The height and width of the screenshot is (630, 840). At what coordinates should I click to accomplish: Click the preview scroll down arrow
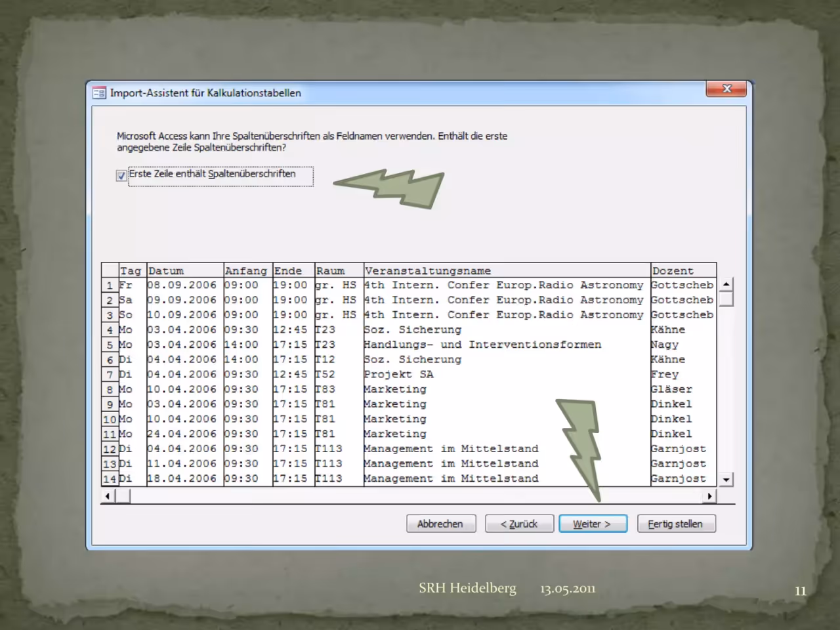point(726,480)
